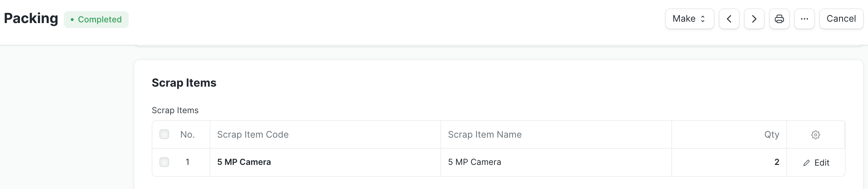
Task: Open the Scrap Items table column settings gear
Action: pos(815,135)
